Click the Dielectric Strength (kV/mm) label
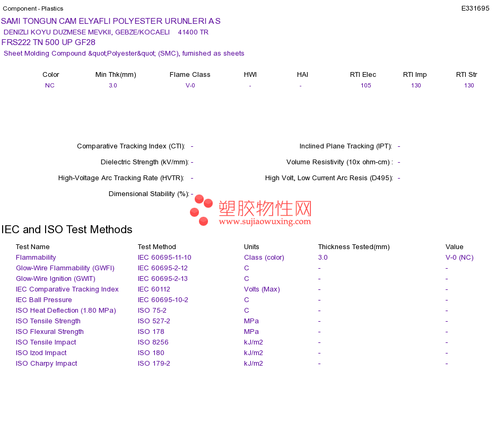 point(145,162)
